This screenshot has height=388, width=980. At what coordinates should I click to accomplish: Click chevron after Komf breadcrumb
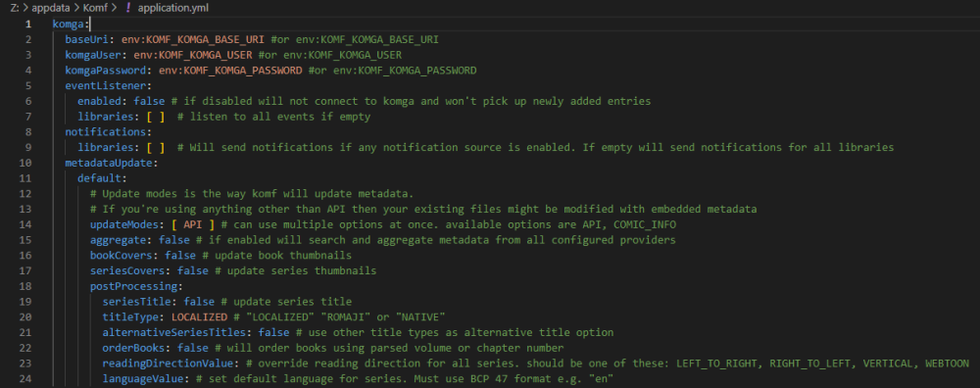click(115, 8)
